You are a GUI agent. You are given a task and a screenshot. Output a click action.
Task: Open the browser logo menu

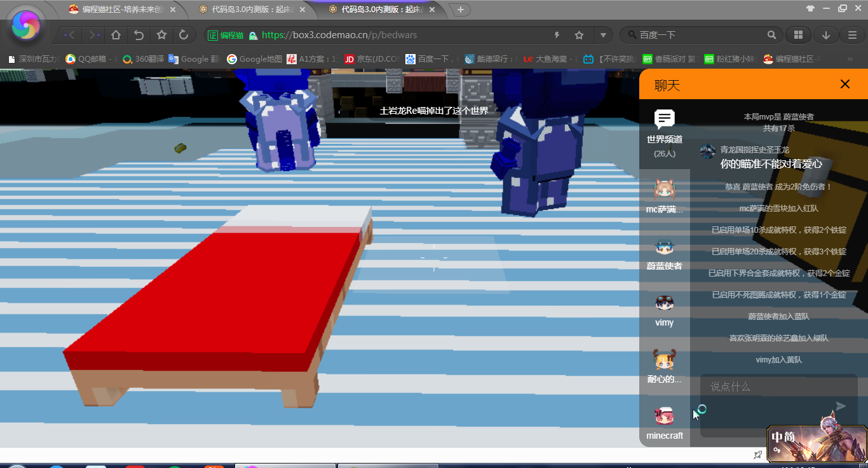pyautogui.click(x=26, y=25)
